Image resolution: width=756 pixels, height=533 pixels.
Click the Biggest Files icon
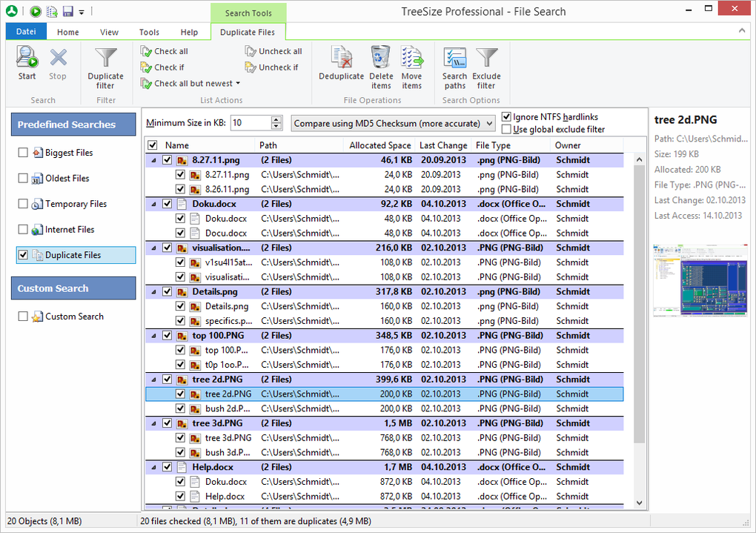pyautogui.click(x=38, y=153)
